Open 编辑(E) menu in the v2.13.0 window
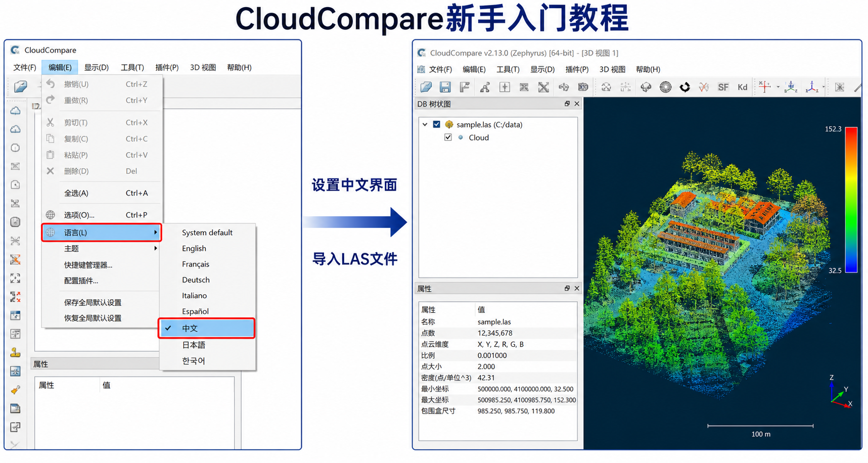 pyautogui.click(x=474, y=69)
